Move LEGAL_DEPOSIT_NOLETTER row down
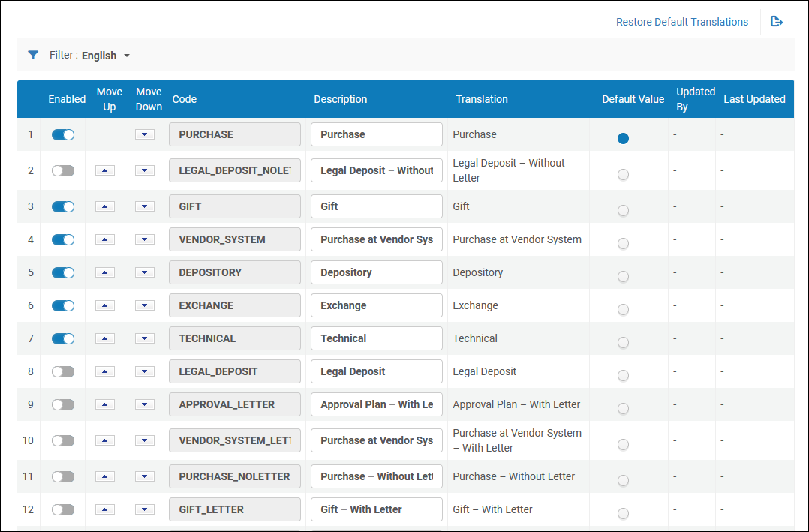Screen dimensions: 809x532 point(144,170)
